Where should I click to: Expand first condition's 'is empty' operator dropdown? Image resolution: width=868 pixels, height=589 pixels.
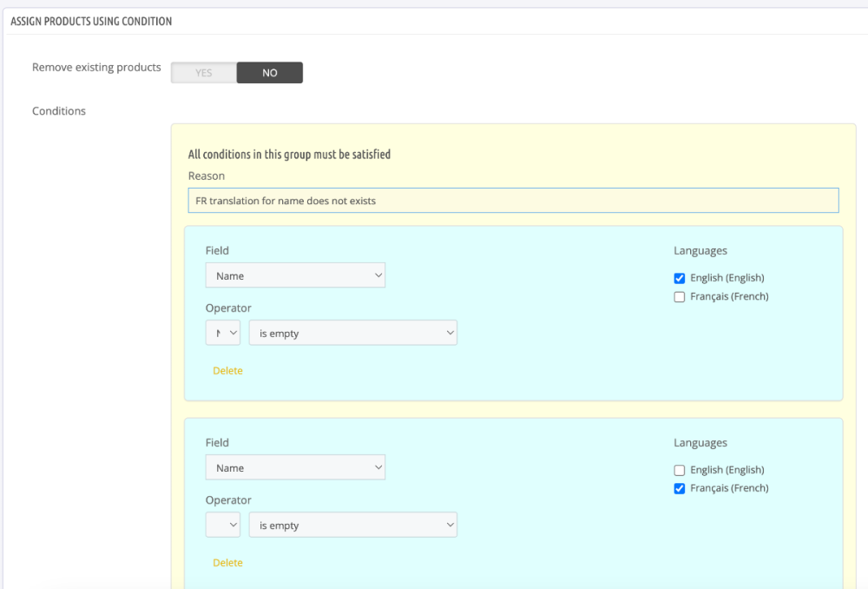[352, 334]
